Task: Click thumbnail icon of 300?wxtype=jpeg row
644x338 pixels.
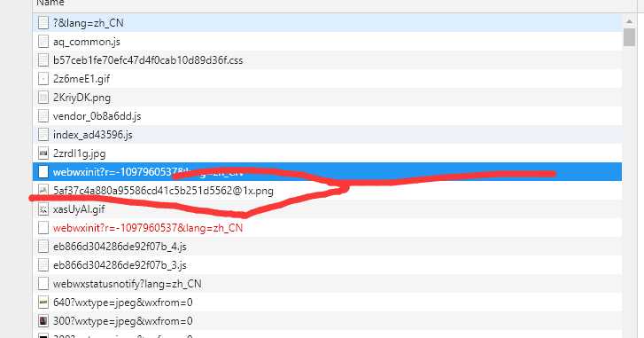Action: click(43, 321)
